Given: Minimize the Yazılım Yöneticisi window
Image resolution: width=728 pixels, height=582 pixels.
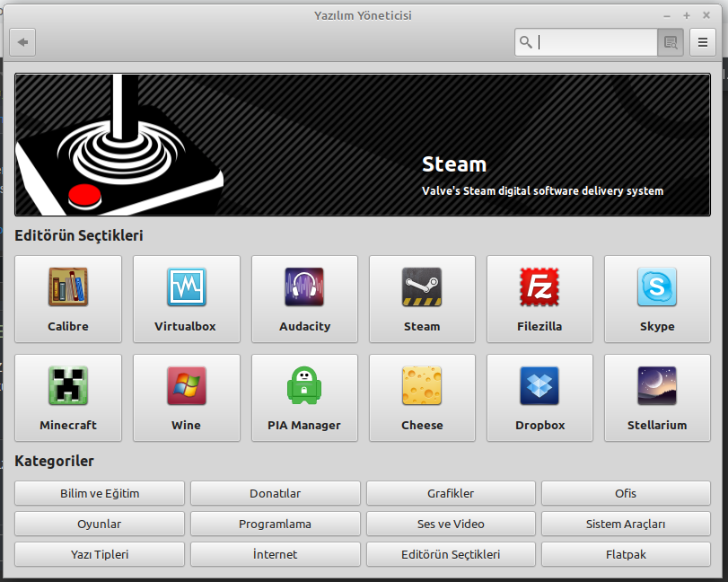Looking at the screenshot, I should pos(667,16).
